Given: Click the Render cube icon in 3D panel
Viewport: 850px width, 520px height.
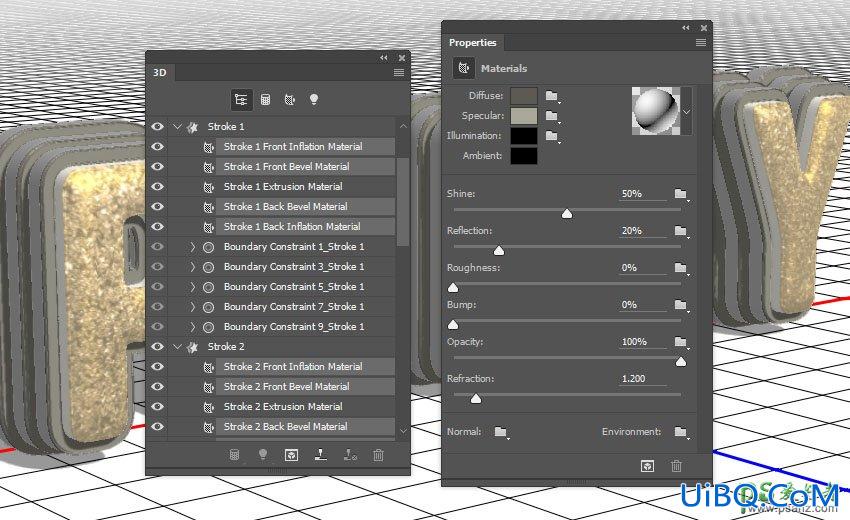Looking at the screenshot, I should pos(292,455).
